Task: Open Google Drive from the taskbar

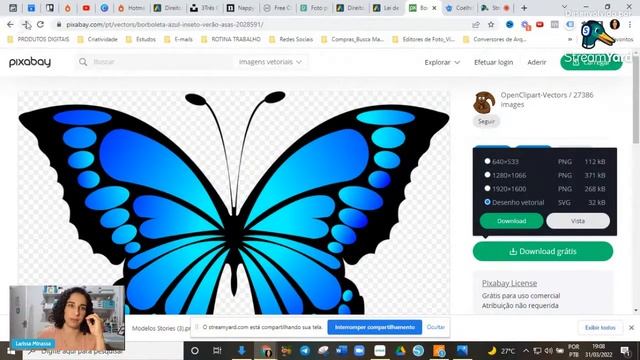Action: (400, 351)
